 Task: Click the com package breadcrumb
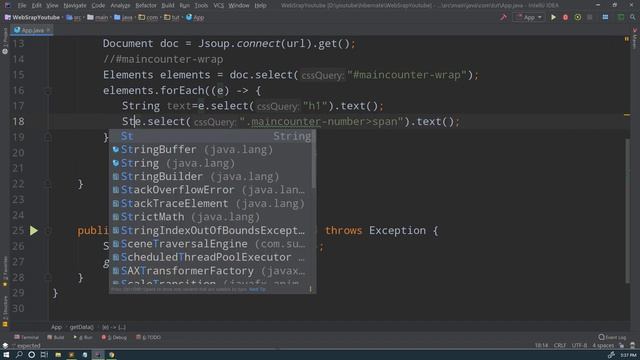pyautogui.click(x=148, y=18)
